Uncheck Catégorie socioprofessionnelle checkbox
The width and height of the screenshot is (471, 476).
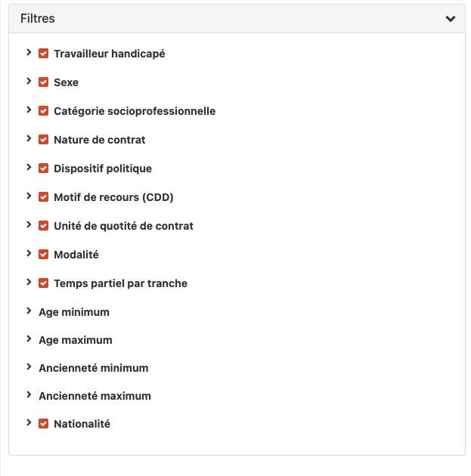(x=43, y=111)
